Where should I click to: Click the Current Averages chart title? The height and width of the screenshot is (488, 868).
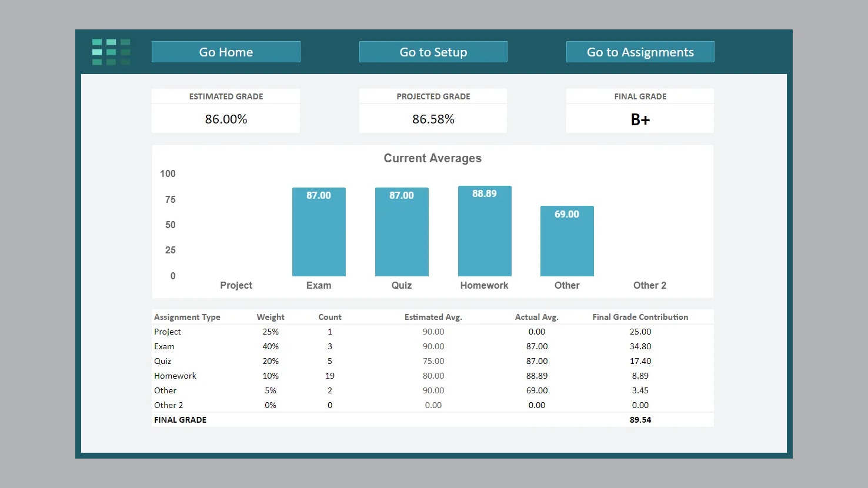tap(432, 158)
